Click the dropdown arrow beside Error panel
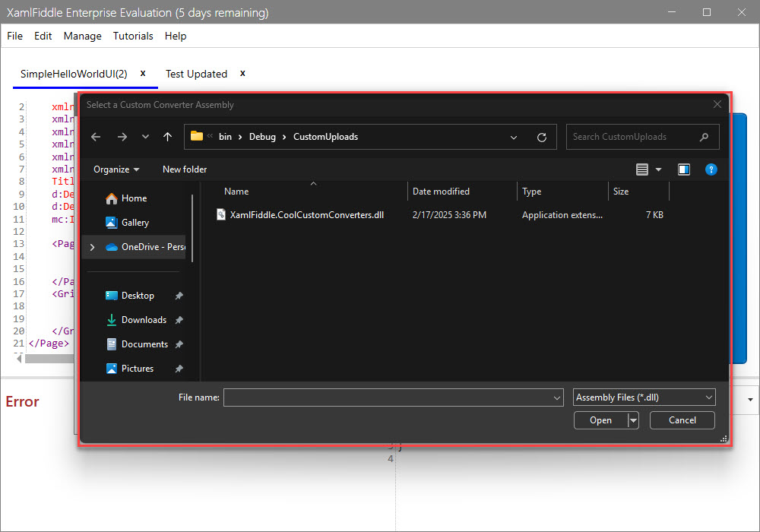The width and height of the screenshot is (760, 532). pos(750,401)
